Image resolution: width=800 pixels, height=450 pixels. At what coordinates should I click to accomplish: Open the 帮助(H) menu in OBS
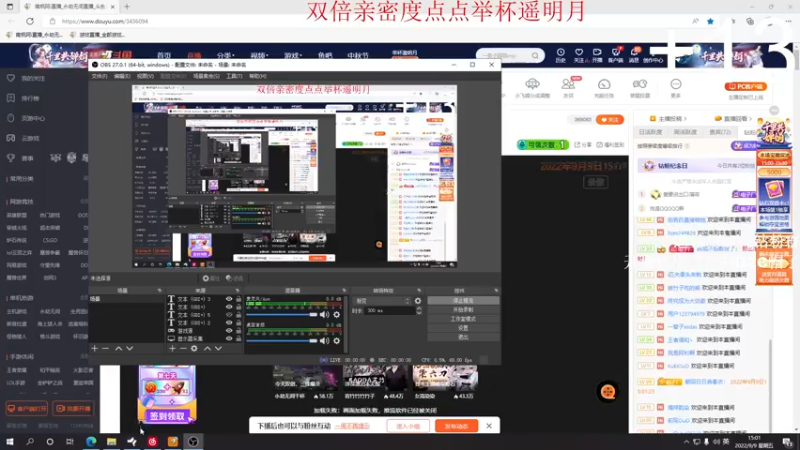(x=257, y=76)
